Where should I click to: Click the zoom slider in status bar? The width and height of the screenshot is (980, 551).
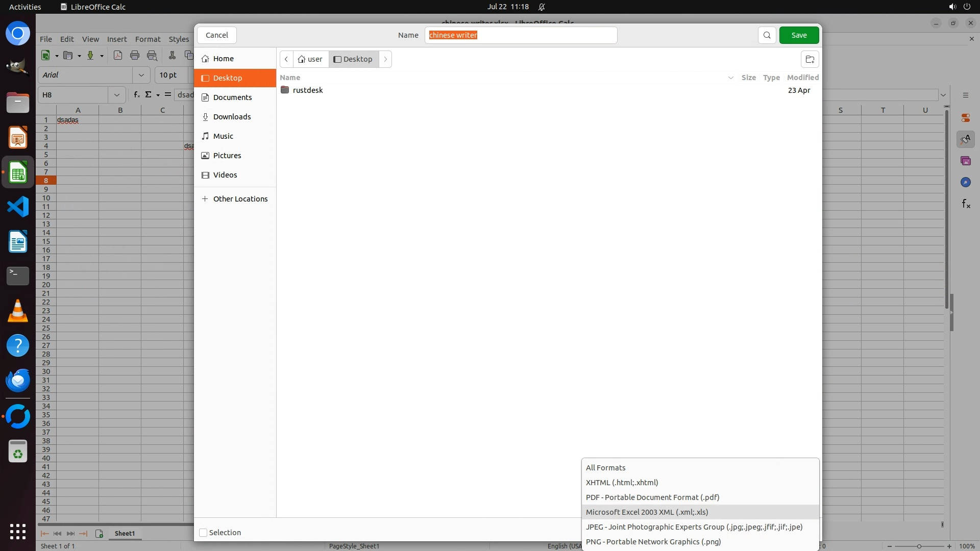point(919,546)
